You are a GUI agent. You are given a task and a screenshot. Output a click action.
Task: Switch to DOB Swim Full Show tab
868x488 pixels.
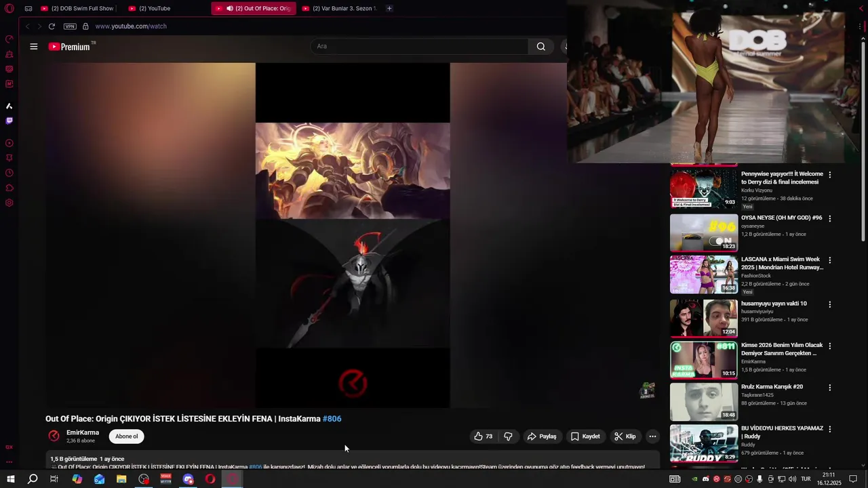tap(77, 8)
